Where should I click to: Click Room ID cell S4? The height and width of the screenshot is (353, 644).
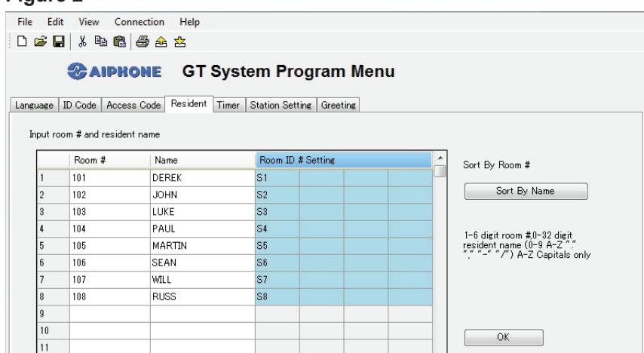[278, 229]
